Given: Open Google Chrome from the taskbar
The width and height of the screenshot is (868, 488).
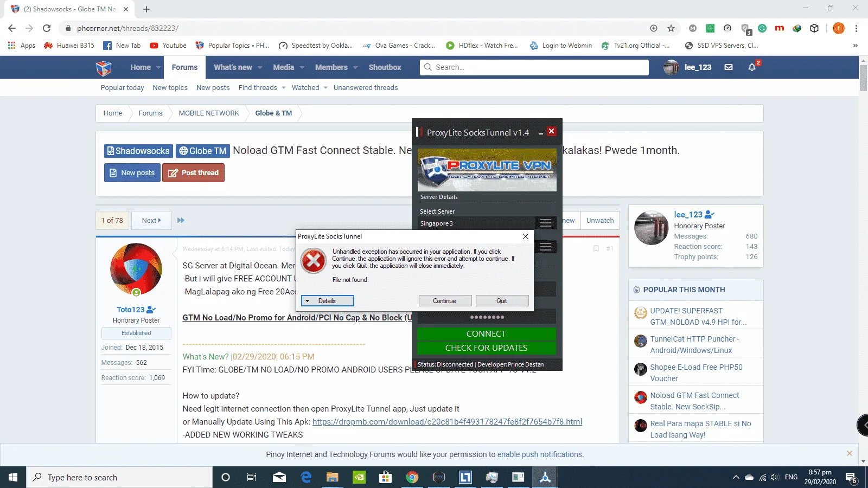Looking at the screenshot, I should click(412, 477).
